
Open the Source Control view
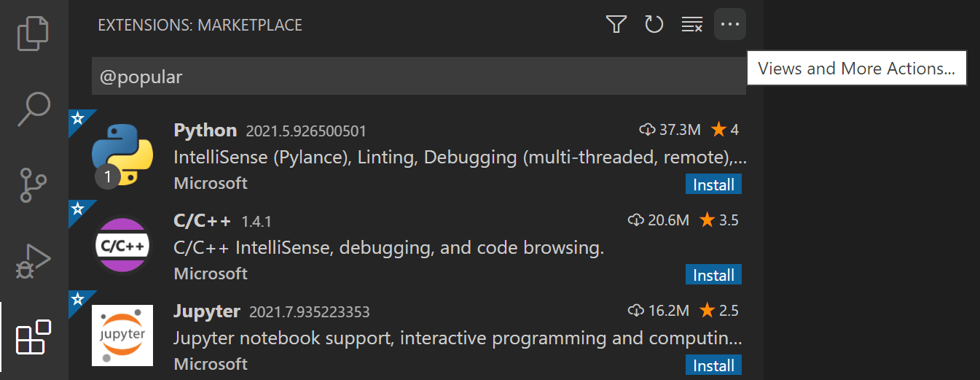click(34, 185)
